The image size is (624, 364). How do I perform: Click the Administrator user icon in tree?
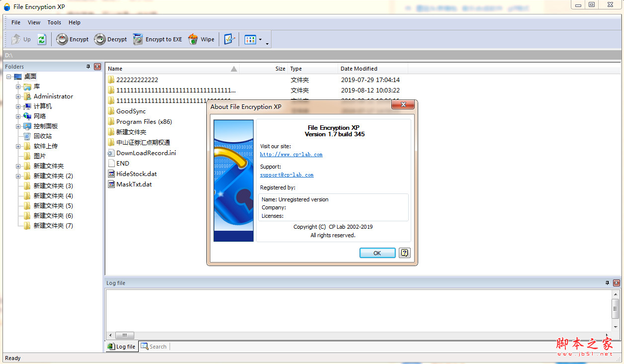[x=27, y=96]
